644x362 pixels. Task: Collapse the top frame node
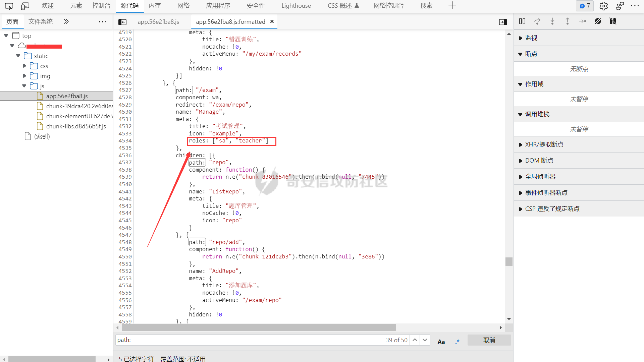[x=6, y=36]
